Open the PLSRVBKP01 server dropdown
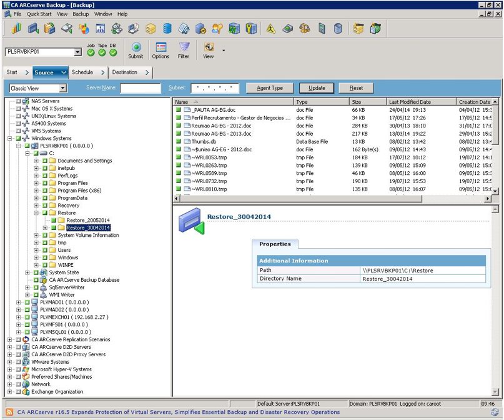Image resolution: width=504 pixels, height=420 pixels. pos(77,52)
